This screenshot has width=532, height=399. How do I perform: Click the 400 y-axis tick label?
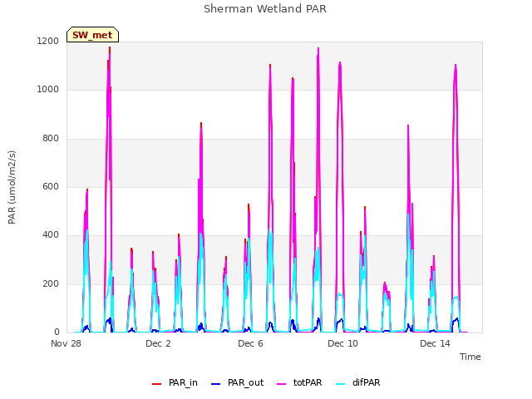[51, 235]
